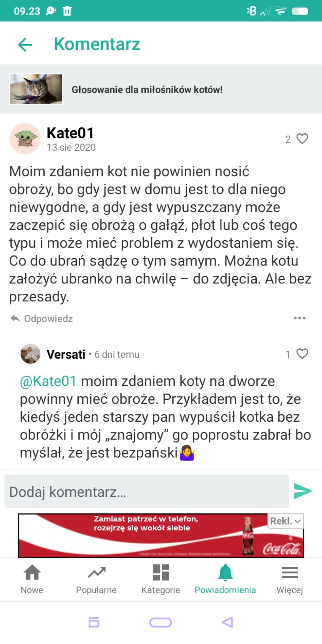Tap the @Kate01 mention in Versati's reply
Image resolution: width=322 pixels, height=644 pixels.
[48, 381]
